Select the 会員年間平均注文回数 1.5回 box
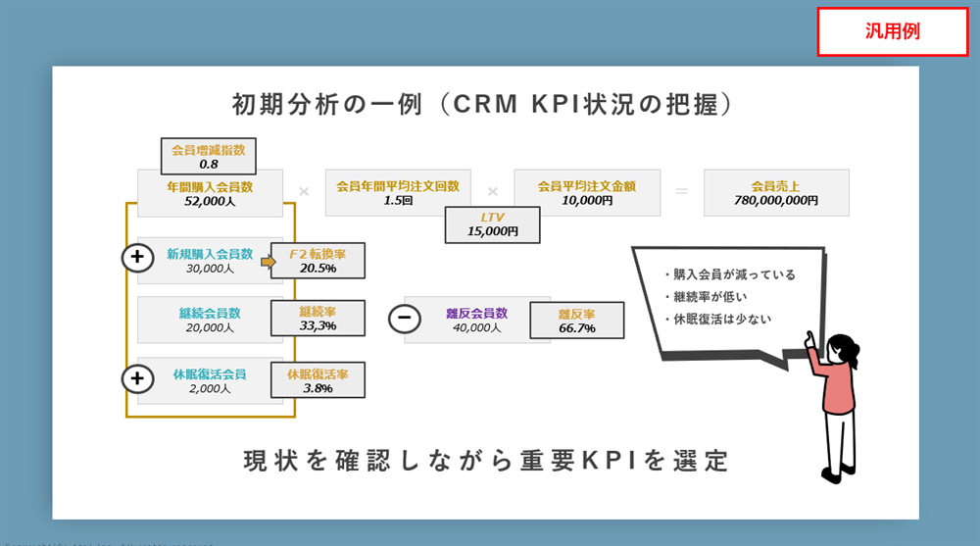980x546 pixels. (398, 193)
